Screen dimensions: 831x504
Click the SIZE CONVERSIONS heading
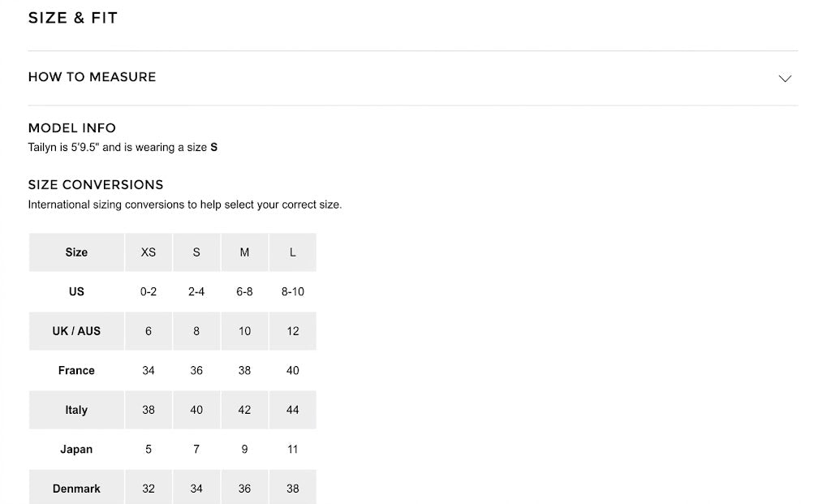coord(96,184)
